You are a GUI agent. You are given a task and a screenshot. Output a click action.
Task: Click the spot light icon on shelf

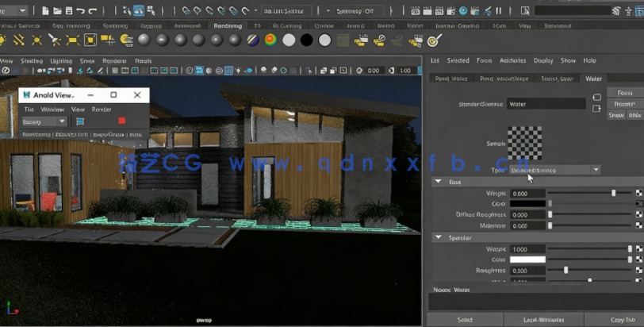54,40
